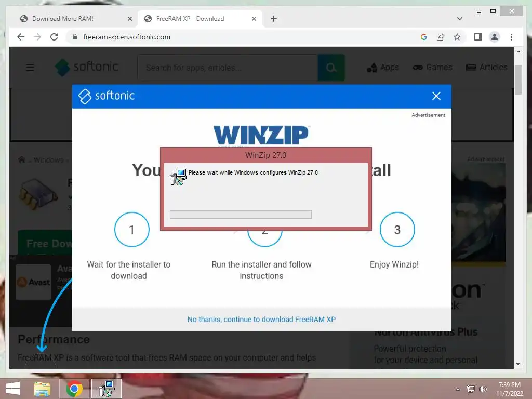Click the Search for apps, articles field

pyautogui.click(x=228, y=68)
